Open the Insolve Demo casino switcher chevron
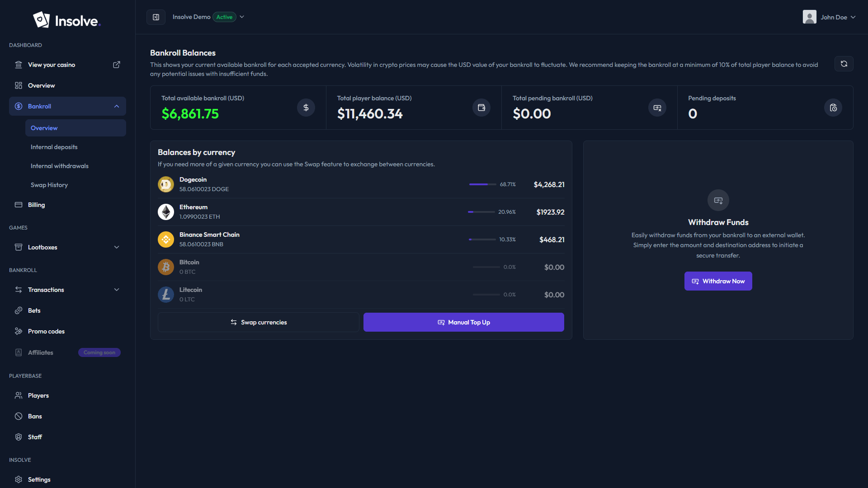 pos(242,17)
